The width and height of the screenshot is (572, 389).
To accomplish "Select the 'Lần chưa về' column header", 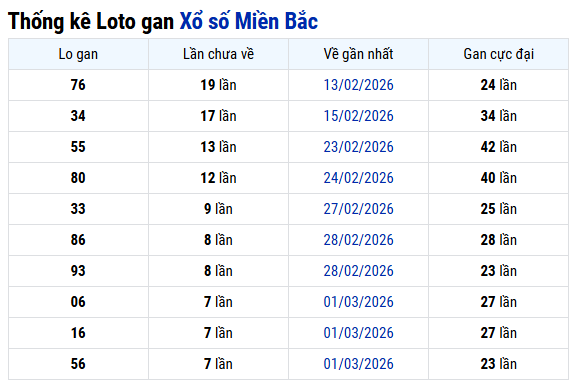I will (x=219, y=54).
